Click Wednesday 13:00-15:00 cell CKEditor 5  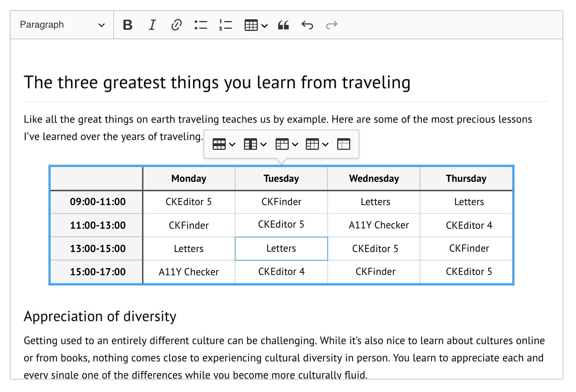tap(374, 248)
